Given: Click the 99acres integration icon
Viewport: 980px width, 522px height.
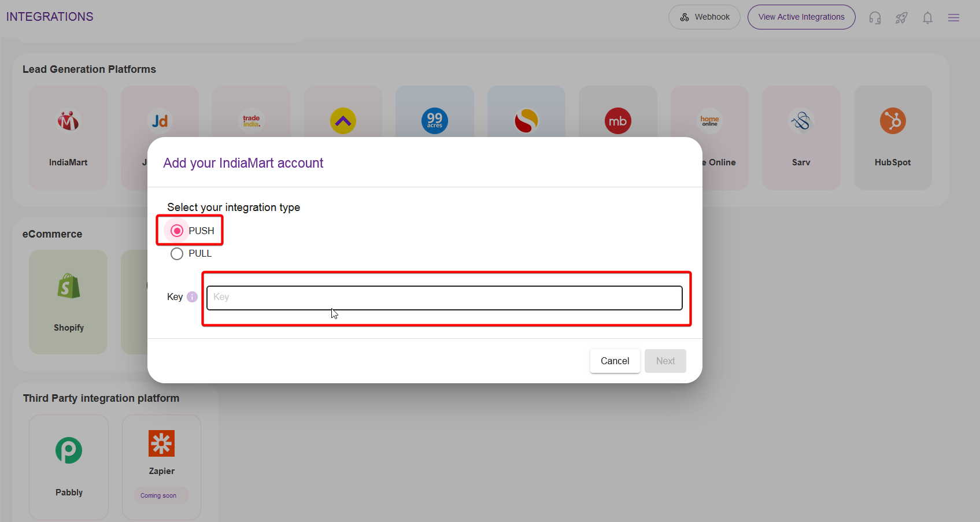Looking at the screenshot, I should point(434,121).
